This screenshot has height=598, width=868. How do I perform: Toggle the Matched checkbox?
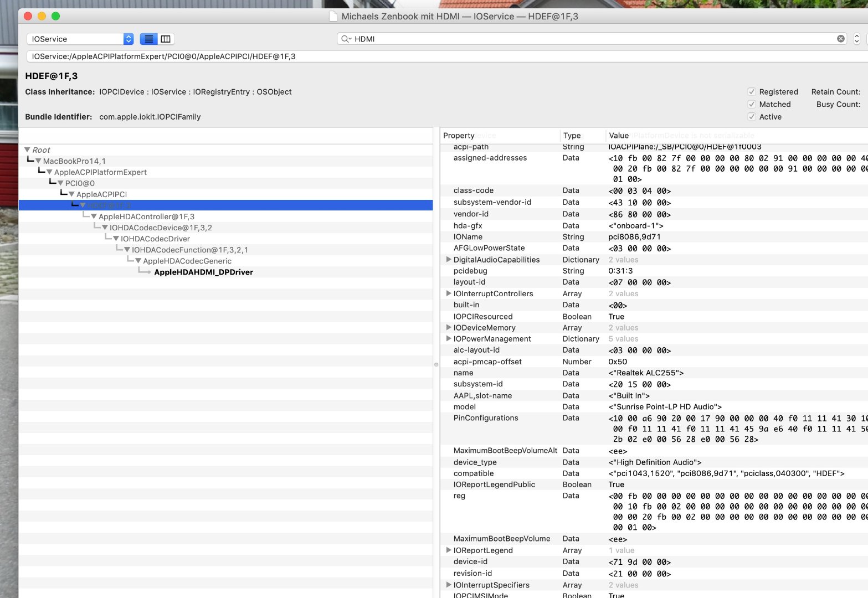coord(752,104)
